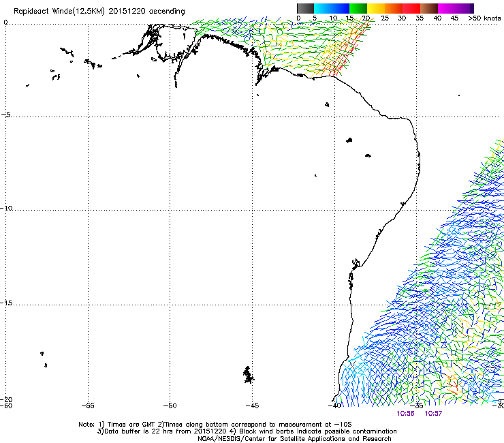Select the orange 25-30 knots legend segment
This screenshot has height=443, width=504.
click(x=394, y=8)
